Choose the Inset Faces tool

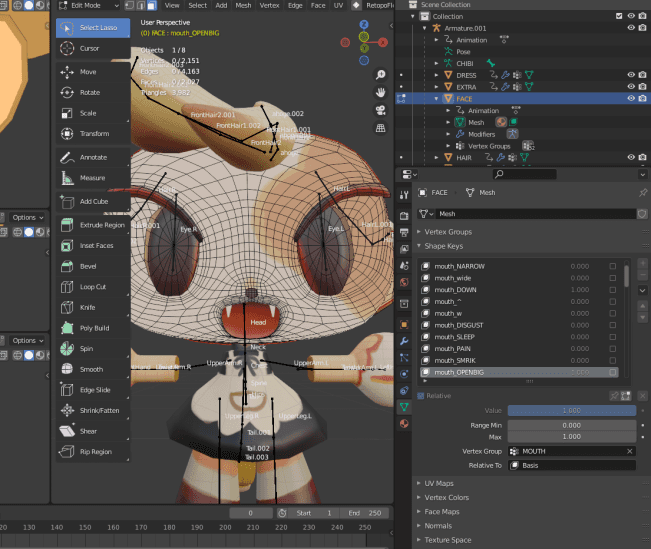click(x=93, y=246)
